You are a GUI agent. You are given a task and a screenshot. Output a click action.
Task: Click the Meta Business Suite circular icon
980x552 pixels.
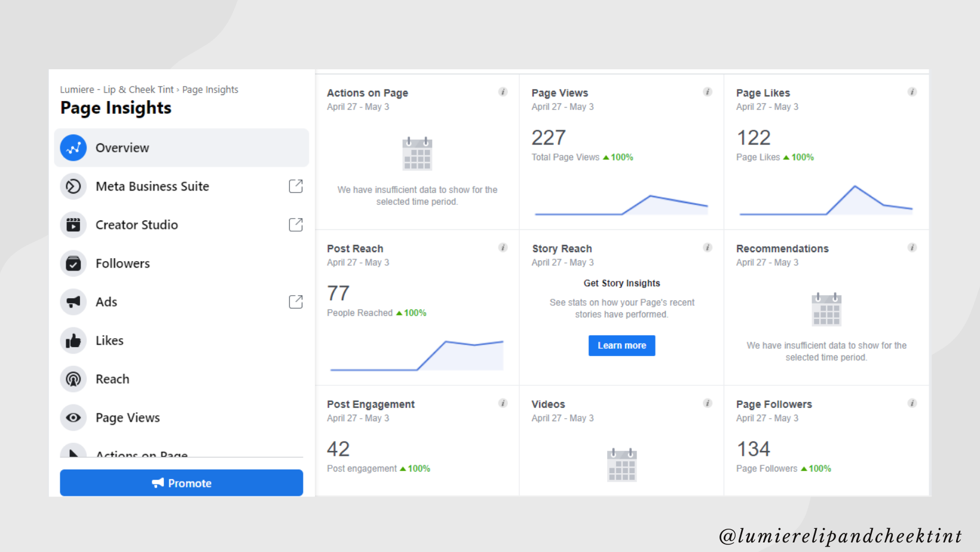click(x=73, y=186)
